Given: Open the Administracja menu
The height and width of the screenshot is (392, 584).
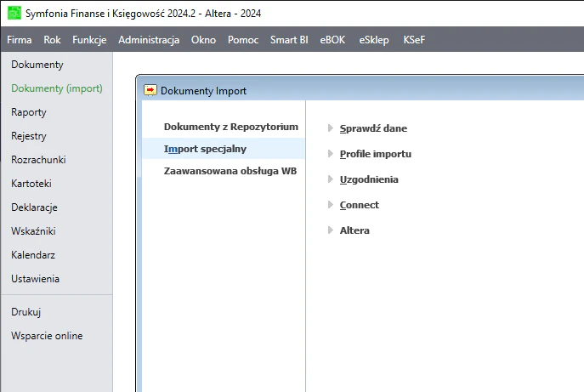Looking at the screenshot, I should 149,39.
